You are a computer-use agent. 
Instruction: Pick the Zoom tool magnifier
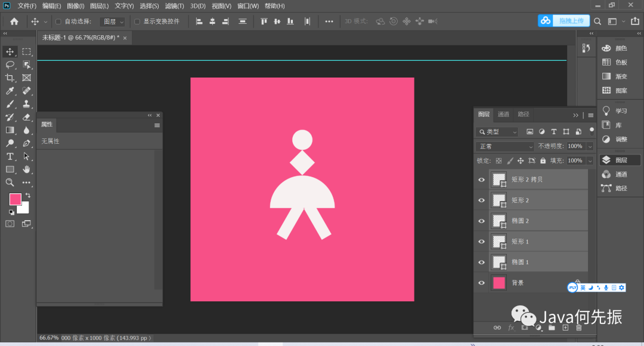pos(10,183)
